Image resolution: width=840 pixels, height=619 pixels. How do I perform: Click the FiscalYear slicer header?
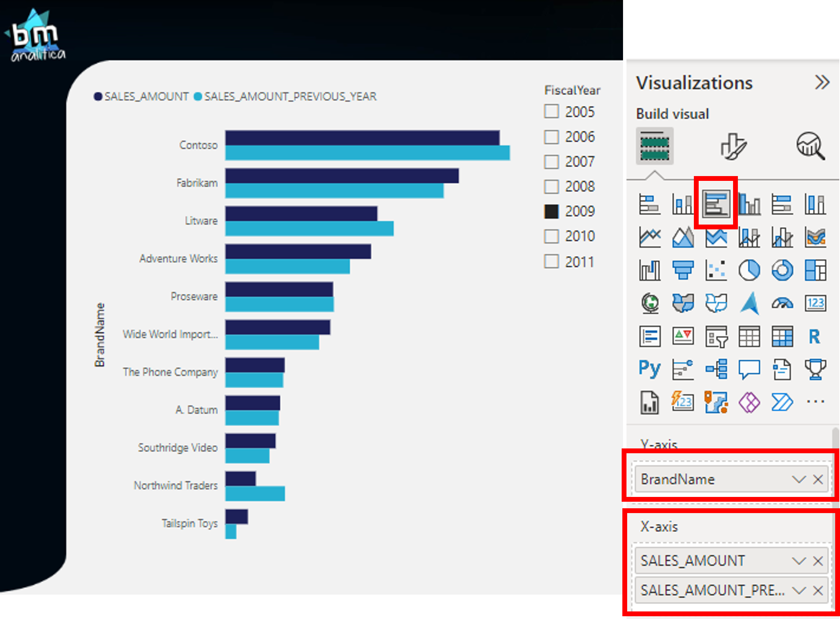[572, 90]
